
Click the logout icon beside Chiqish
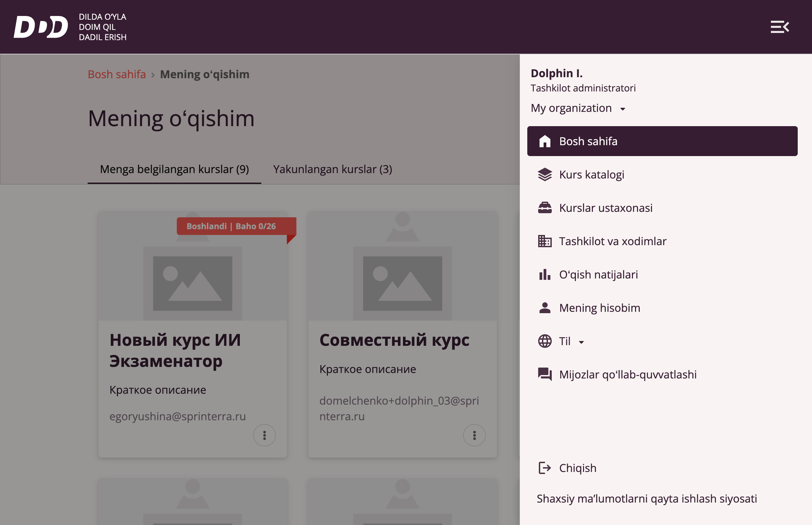click(545, 468)
